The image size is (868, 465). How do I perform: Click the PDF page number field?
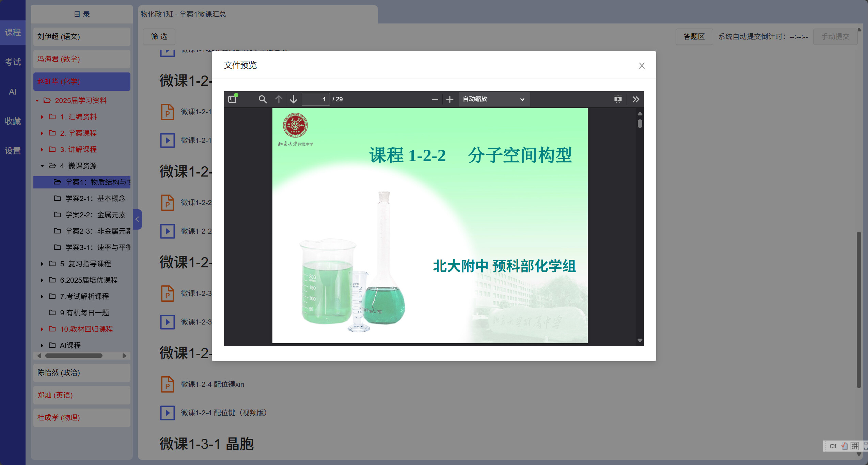click(x=315, y=99)
